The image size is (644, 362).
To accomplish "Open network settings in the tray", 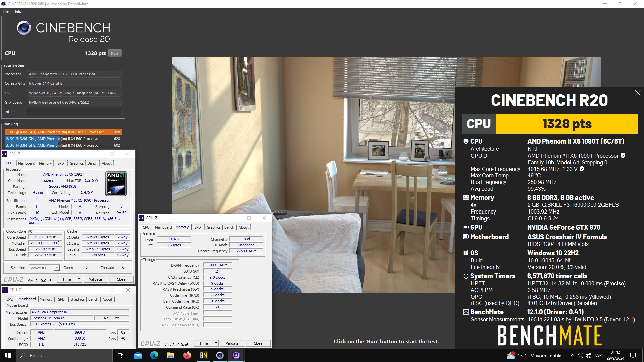I will (x=589, y=355).
